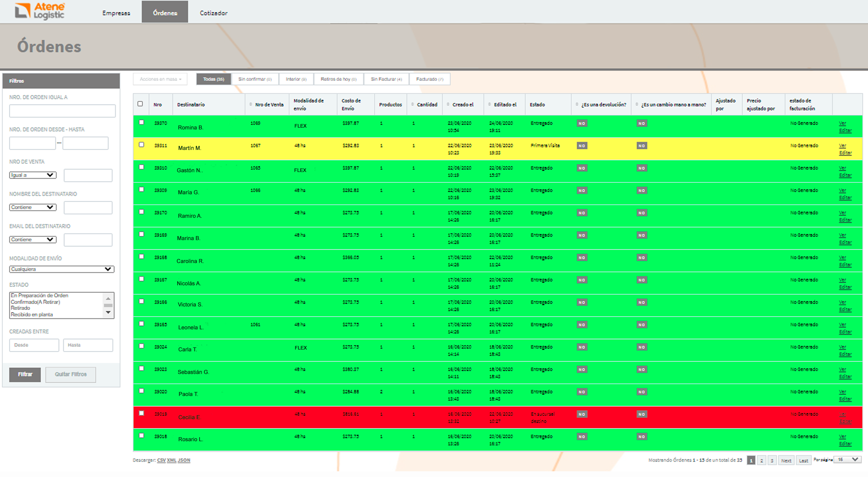Switch to the Sin Facturar tab
868x477 pixels.
point(386,79)
